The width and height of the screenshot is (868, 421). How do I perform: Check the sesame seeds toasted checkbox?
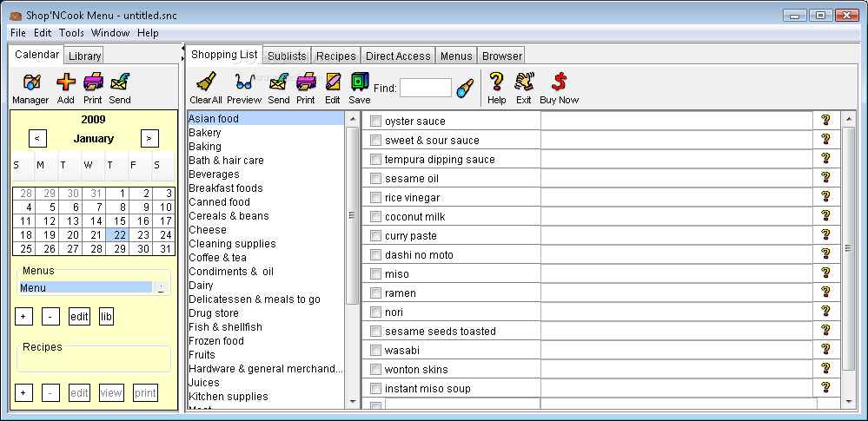point(376,332)
